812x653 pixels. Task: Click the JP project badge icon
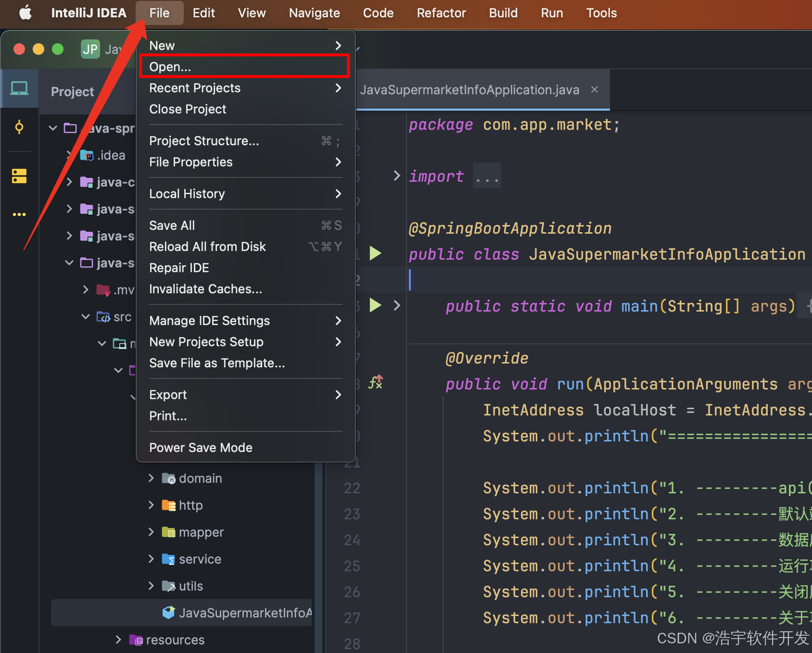click(90, 49)
